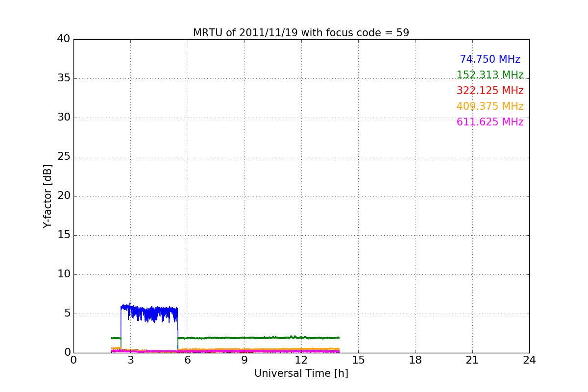The height and width of the screenshot is (392, 588).
Task: Click the y-axis tick label 10
Action: pyautogui.click(x=64, y=274)
